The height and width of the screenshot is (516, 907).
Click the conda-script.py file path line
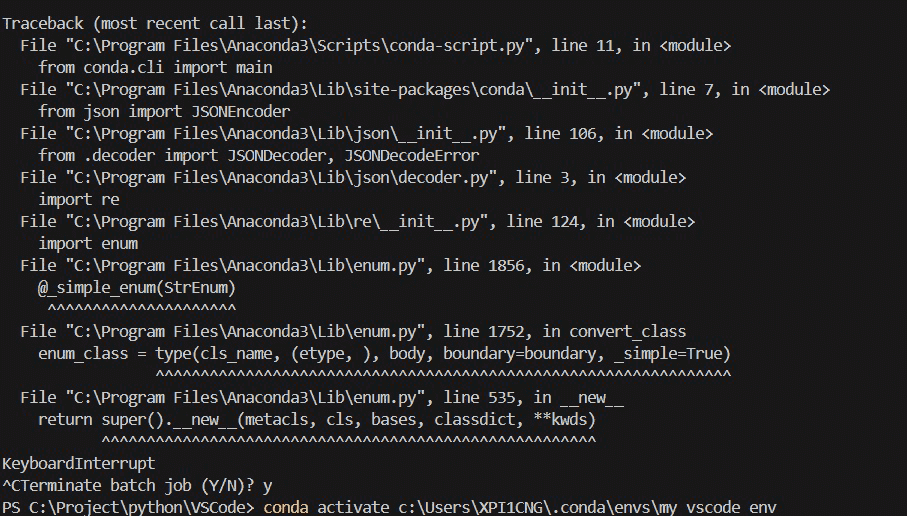pos(375,46)
